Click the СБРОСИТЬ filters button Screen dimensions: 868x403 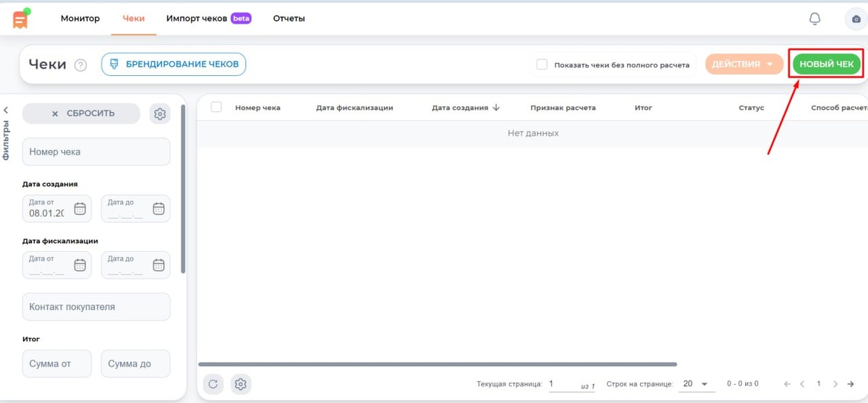click(x=82, y=114)
